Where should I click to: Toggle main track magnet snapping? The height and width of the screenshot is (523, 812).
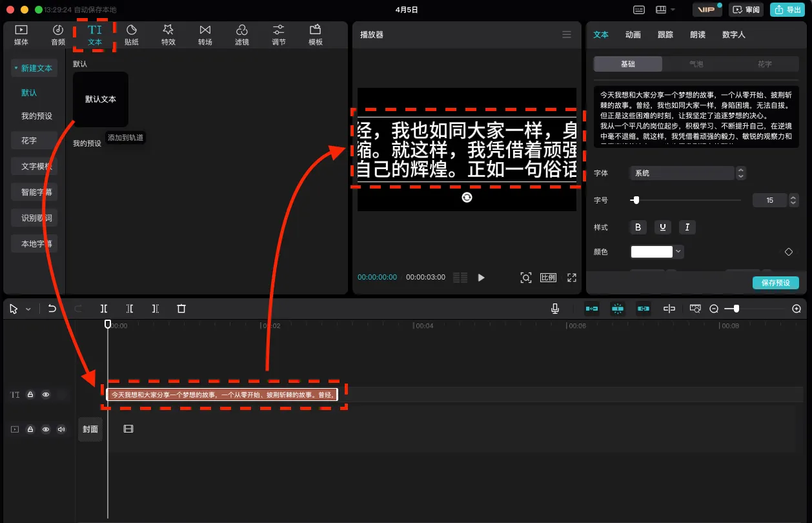(592, 309)
